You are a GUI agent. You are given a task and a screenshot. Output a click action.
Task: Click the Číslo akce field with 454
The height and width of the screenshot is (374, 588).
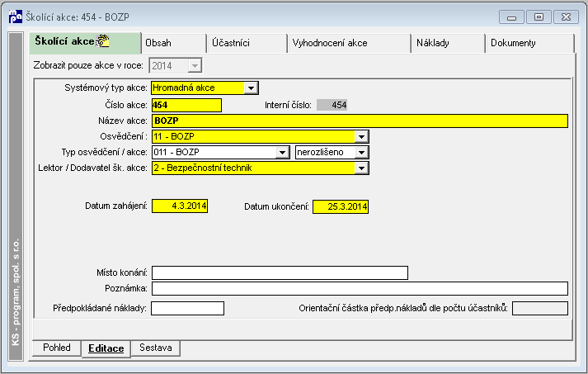coord(186,105)
